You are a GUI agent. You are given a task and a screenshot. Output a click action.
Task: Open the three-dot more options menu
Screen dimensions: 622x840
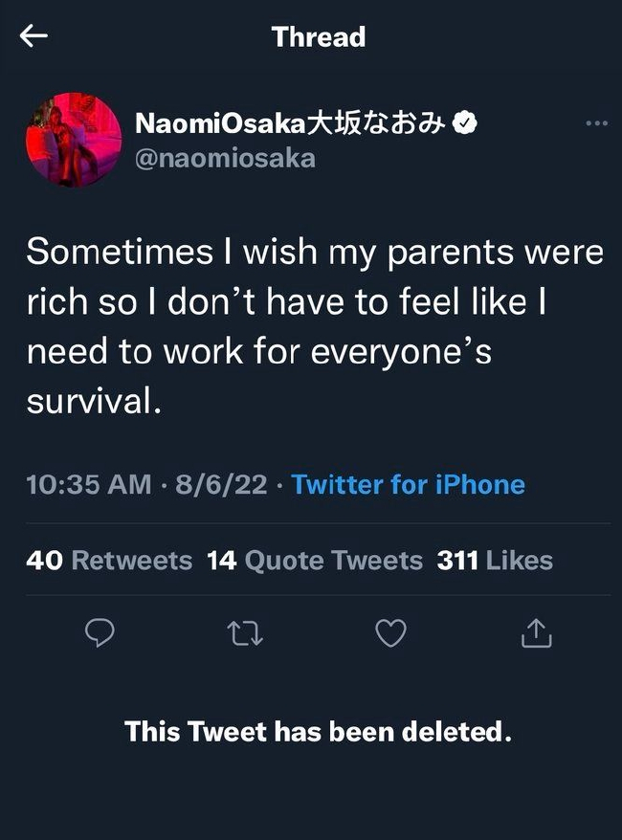click(x=596, y=123)
